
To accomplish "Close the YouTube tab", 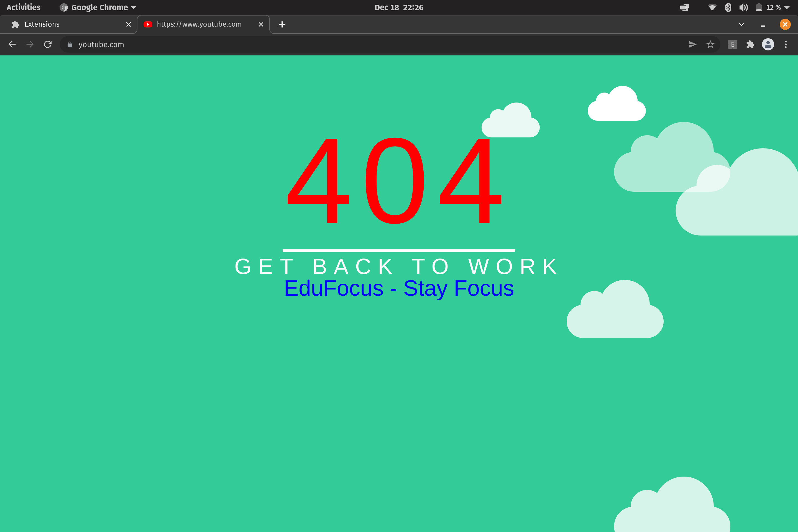I will (x=261, y=24).
